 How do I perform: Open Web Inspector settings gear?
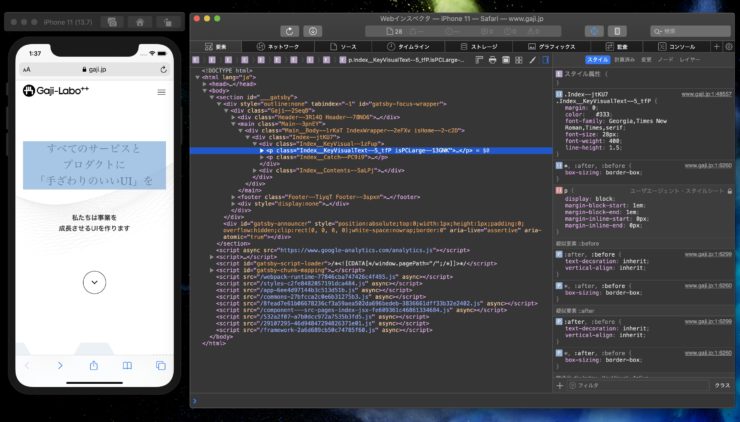tap(729, 47)
